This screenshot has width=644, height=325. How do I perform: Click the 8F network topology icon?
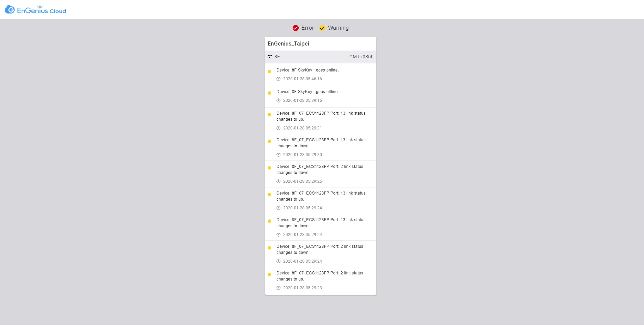coord(270,57)
